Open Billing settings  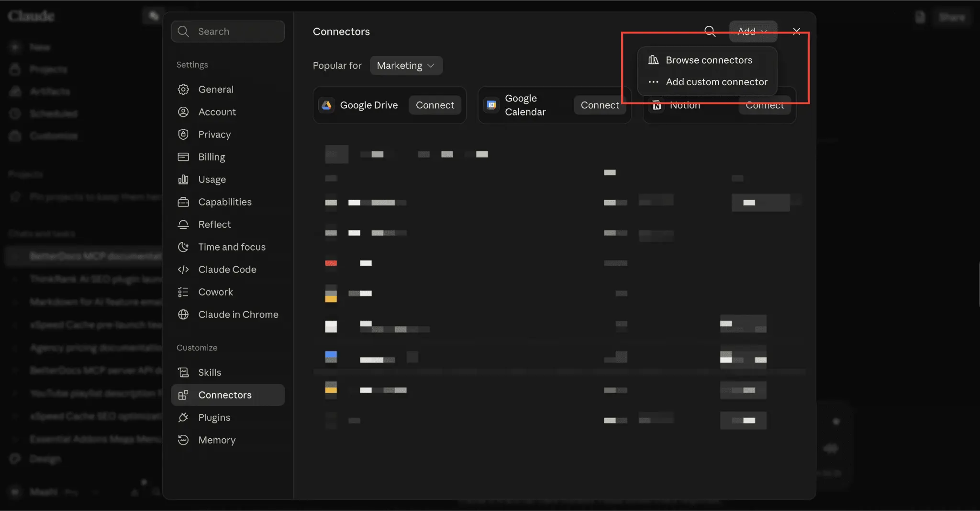tap(228, 157)
